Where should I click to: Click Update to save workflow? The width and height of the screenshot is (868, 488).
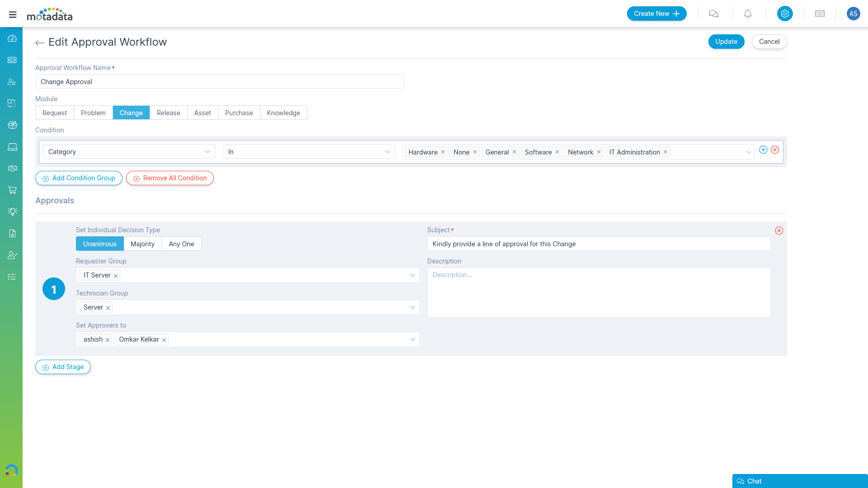tap(726, 42)
